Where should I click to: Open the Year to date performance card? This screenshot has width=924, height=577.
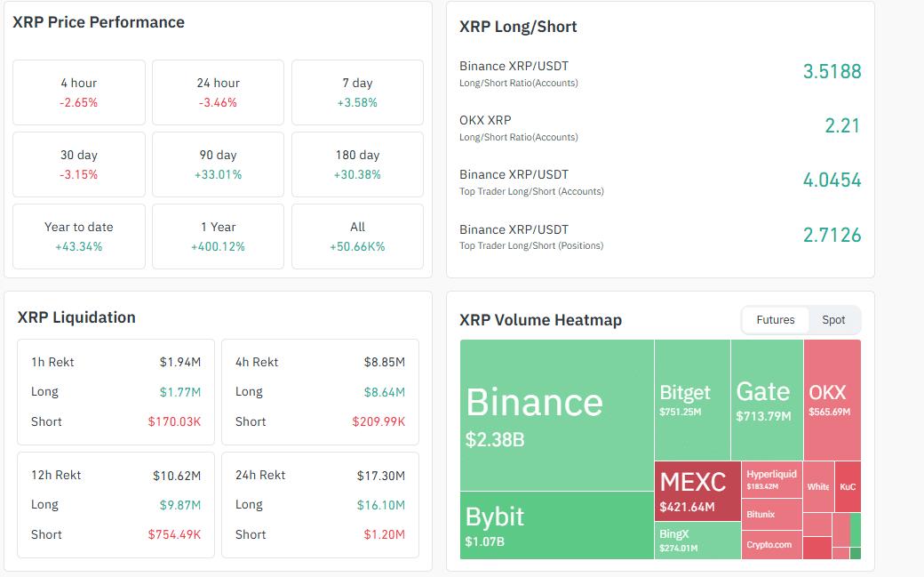(79, 236)
